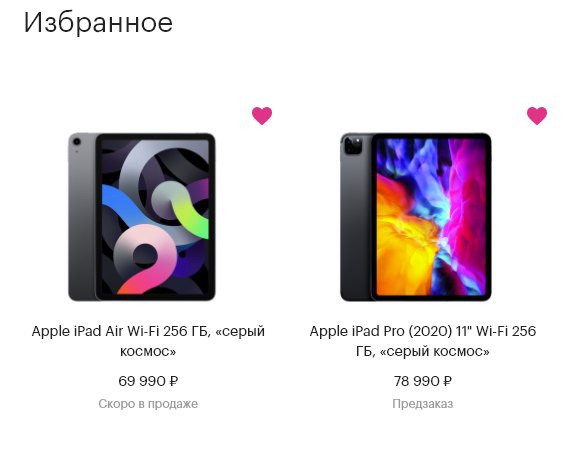
Task: Click the ruble sign after 69 990
Action: pyautogui.click(x=174, y=381)
